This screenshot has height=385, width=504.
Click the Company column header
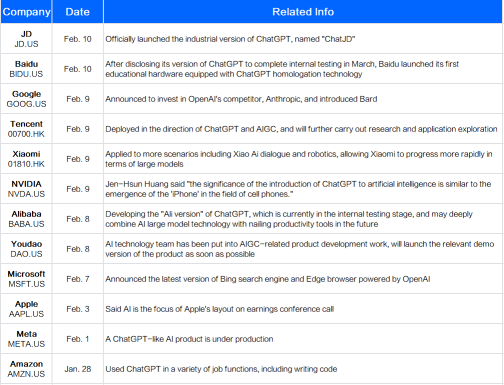click(x=26, y=12)
